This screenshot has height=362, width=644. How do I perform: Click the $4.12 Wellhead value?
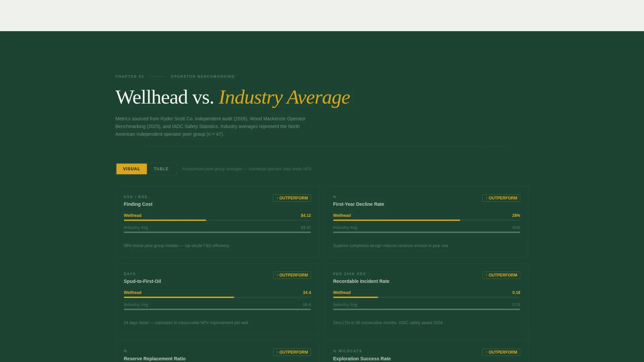pyautogui.click(x=306, y=216)
